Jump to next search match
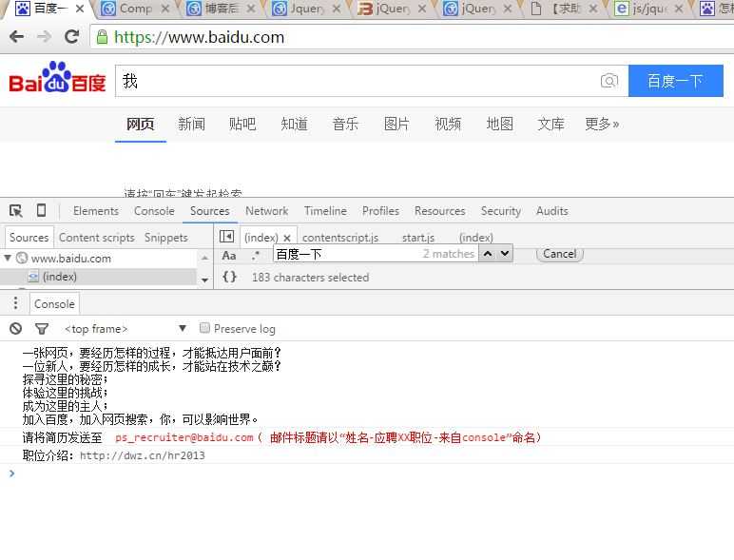The width and height of the screenshot is (734, 560). pyautogui.click(x=504, y=254)
